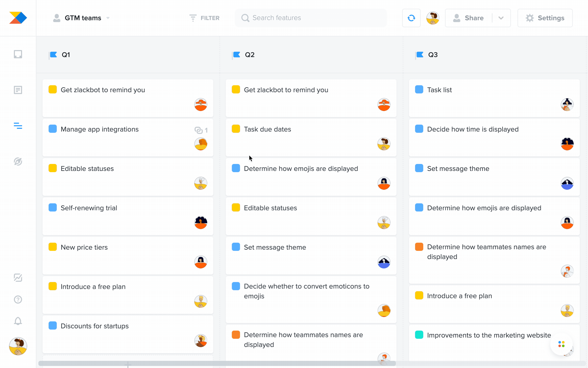Click yellow swatch on New price tiers

[52, 247]
